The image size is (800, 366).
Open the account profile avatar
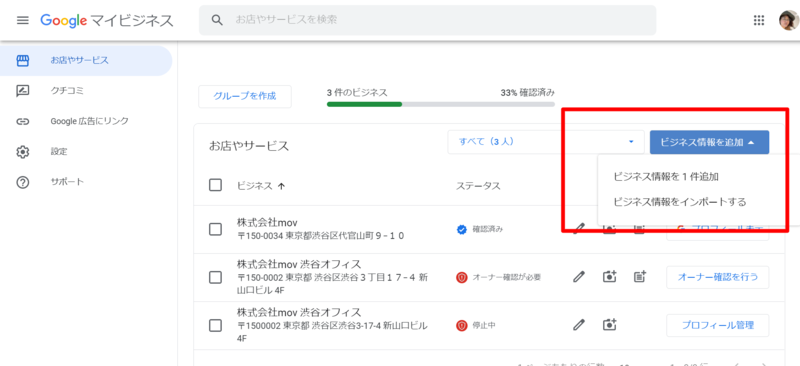788,20
